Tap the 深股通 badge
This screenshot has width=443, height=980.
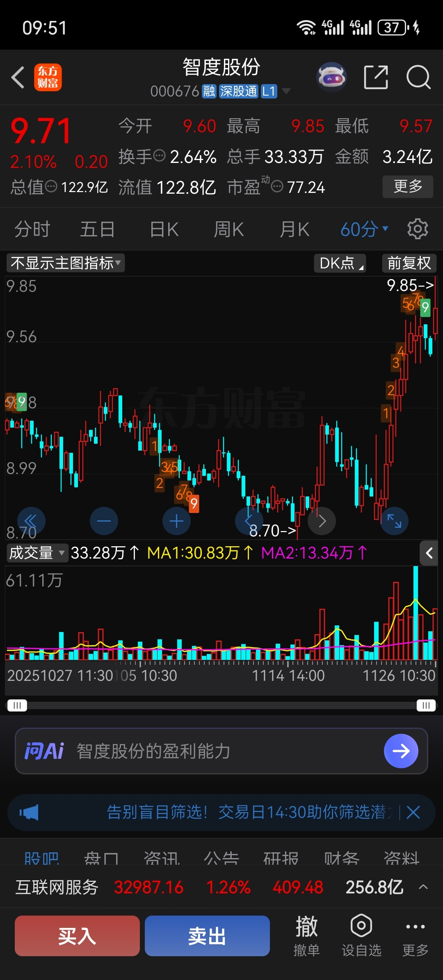point(239,91)
